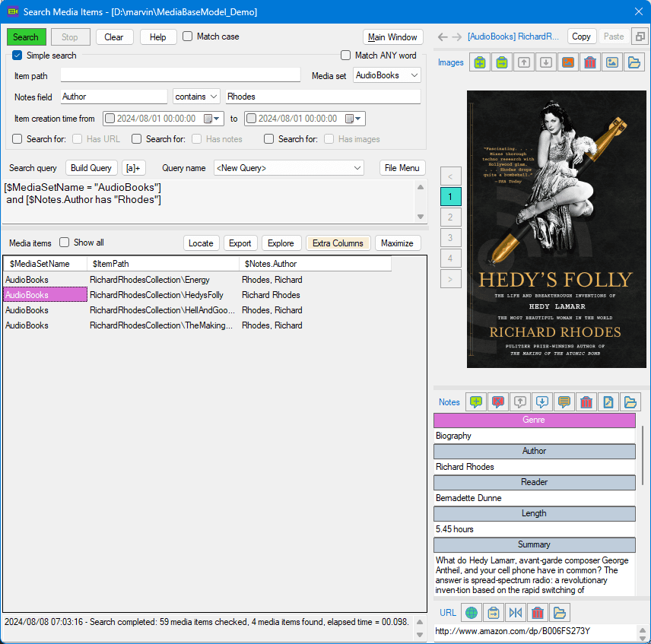Delete image using red trash icon in Images toolbar
This screenshot has height=644, width=651.
[590, 62]
